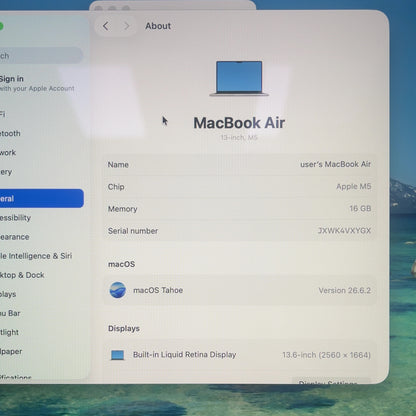This screenshot has width=416, height=416.
Task: Open the Displays sidebar item
Action: 8,294
